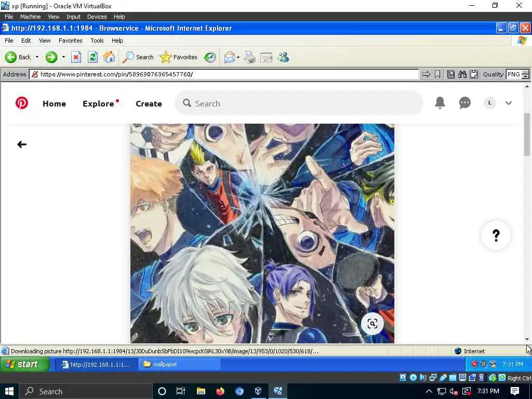Screen dimensions: 532x399
Task: Open host Firefox taskbar icon
Action: click(220, 392)
